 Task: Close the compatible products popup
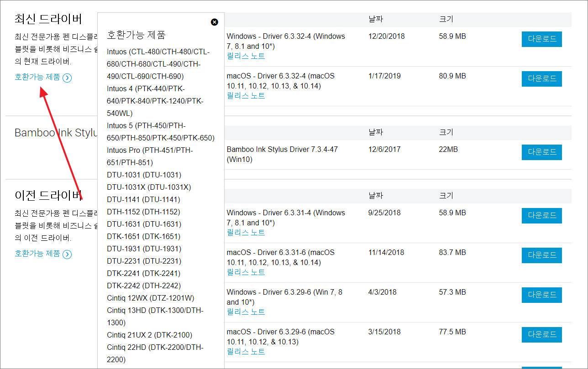pyautogui.click(x=215, y=22)
